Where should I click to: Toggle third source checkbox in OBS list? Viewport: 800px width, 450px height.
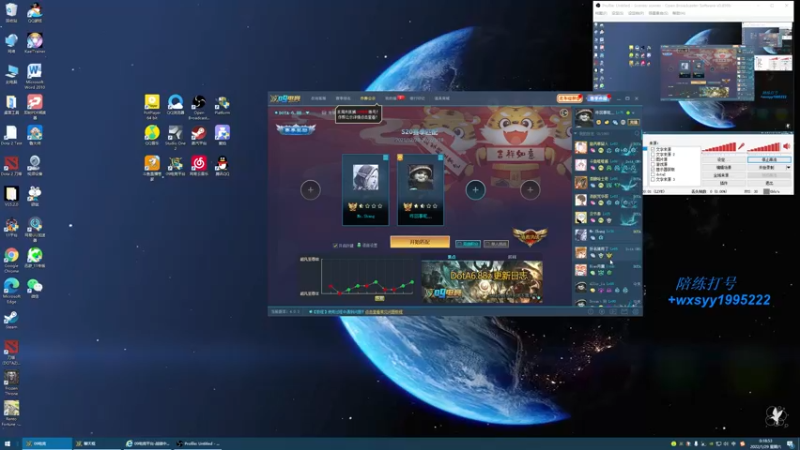pos(653,159)
